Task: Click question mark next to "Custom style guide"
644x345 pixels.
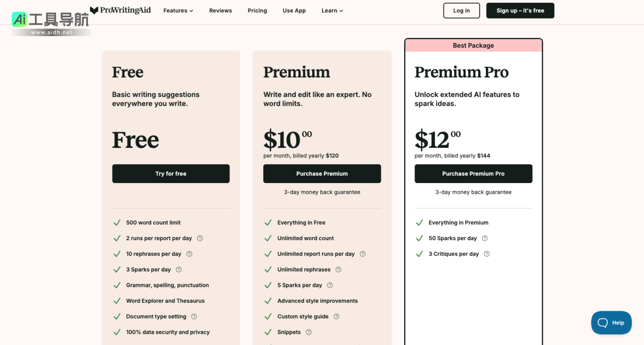Action: click(x=336, y=317)
